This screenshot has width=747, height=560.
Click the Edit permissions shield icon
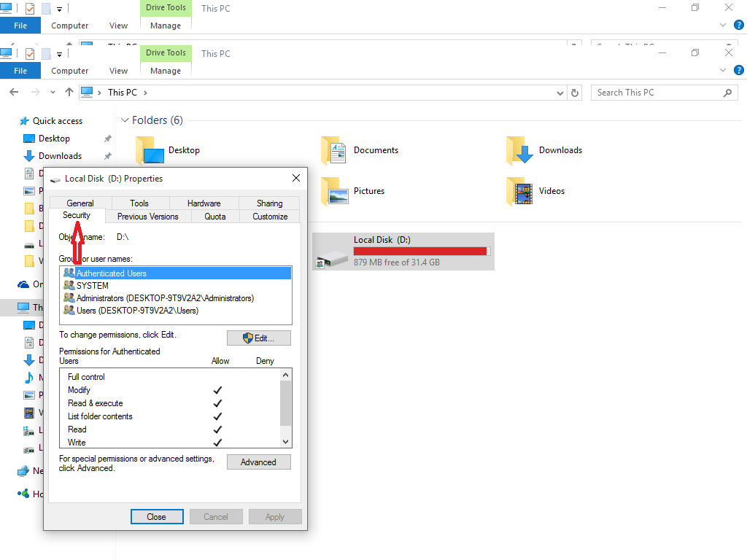tap(248, 338)
